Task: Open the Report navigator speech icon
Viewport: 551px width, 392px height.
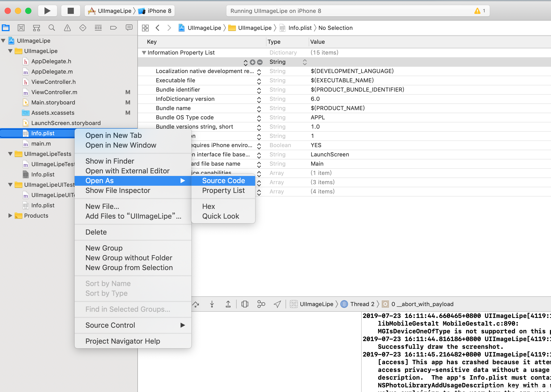Action: 129,28
